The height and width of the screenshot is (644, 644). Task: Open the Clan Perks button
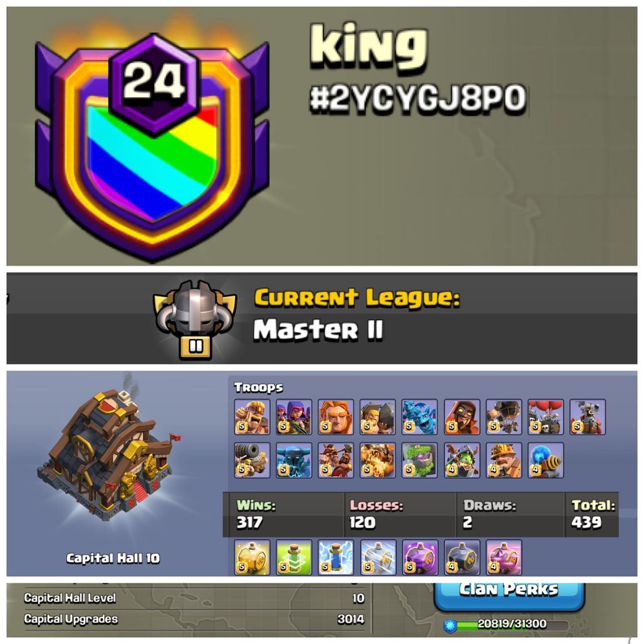click(x=509, y=596)
